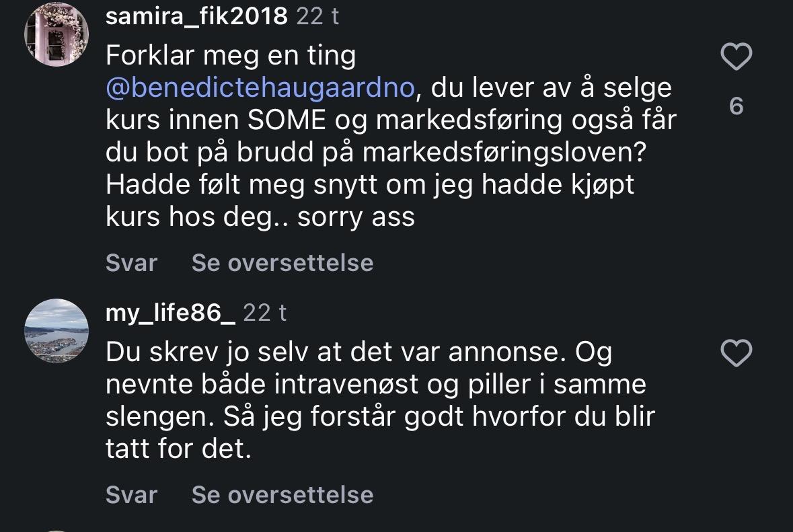The width and height of the screenshot is (793, 532).
Task: Tap Svar under my_life86_'s comment
Action: pos(131,495)
